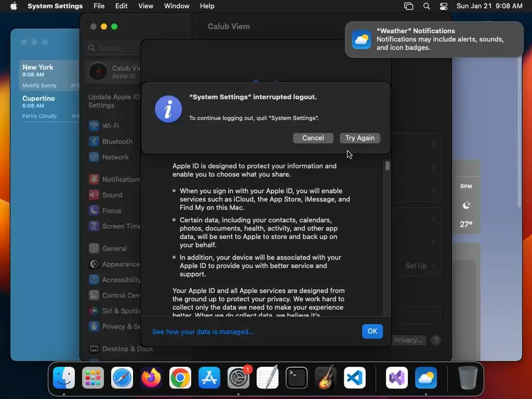Confirm the Apple ID privacy sheet with OK
The image size is (532, 399).
pos(372,331)
